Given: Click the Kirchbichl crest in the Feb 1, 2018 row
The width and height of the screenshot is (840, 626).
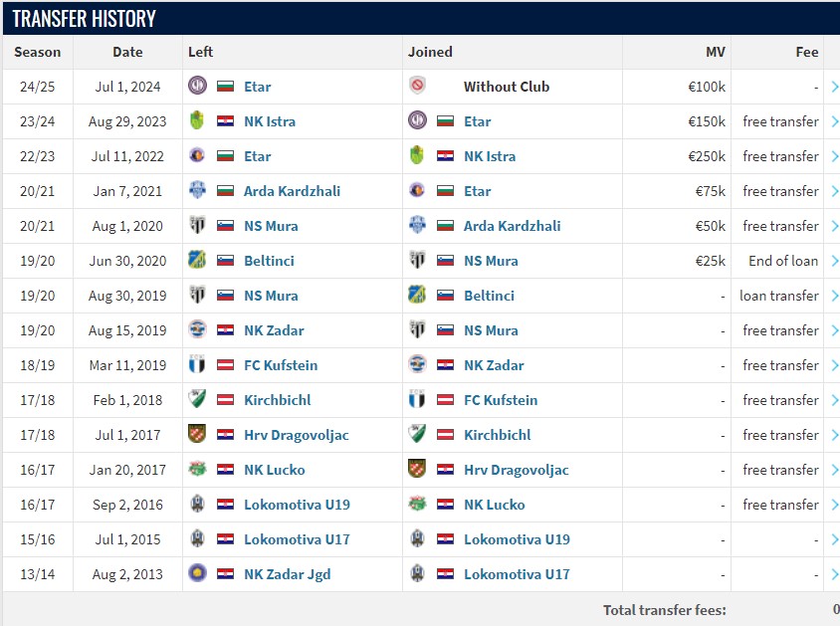Looking at the screenshot, I should tap(197, 400).
